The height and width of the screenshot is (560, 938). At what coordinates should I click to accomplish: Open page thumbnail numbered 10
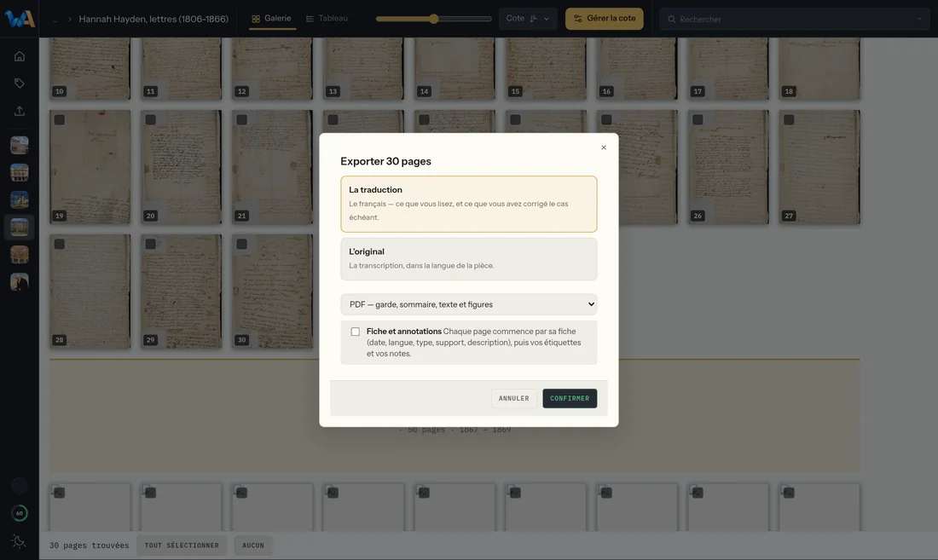click(90, 68)
